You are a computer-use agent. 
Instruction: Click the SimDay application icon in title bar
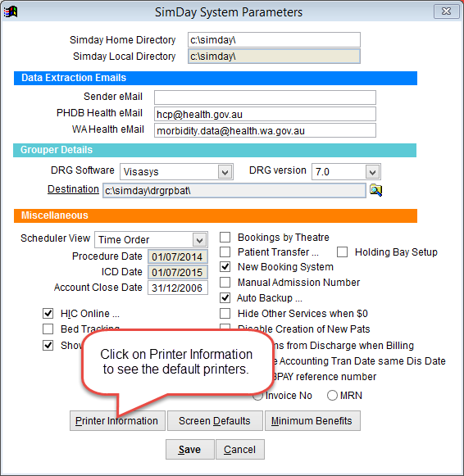11,11
